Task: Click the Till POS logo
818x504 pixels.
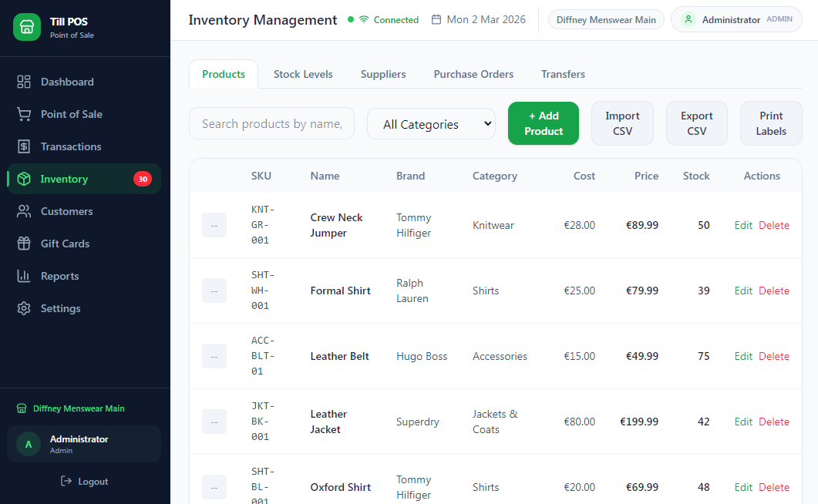Action: point(27,27)
